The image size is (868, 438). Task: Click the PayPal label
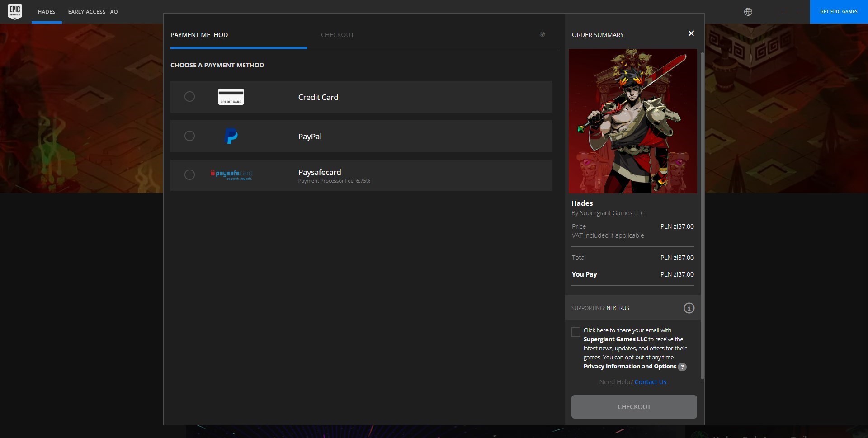[310, 137]
